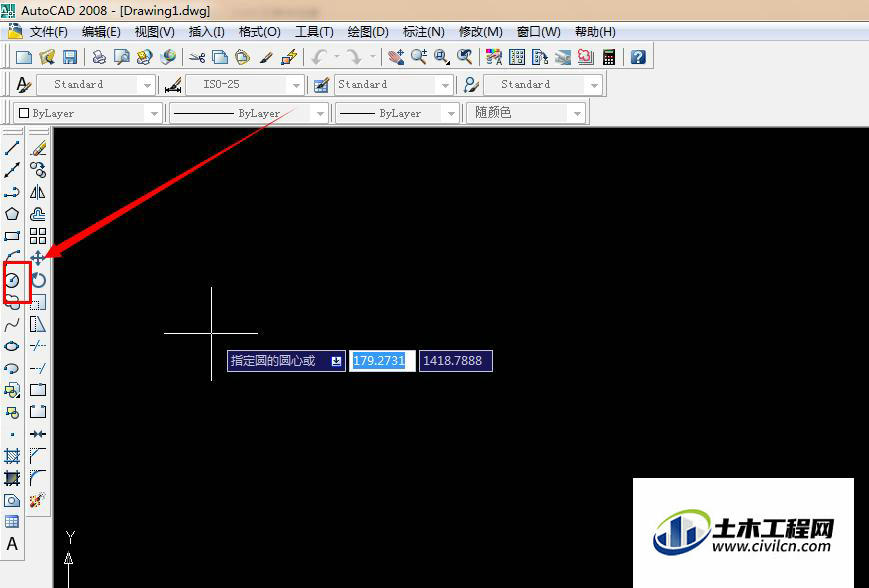
Task: Click the Undo arrow icon
Action: click(320, 57)
